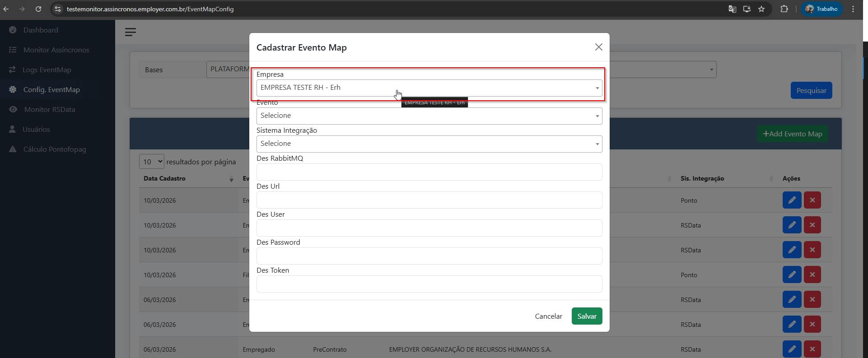
Task: Close the Cadastrar Evento Map dialog
Action: pos(599,47)
